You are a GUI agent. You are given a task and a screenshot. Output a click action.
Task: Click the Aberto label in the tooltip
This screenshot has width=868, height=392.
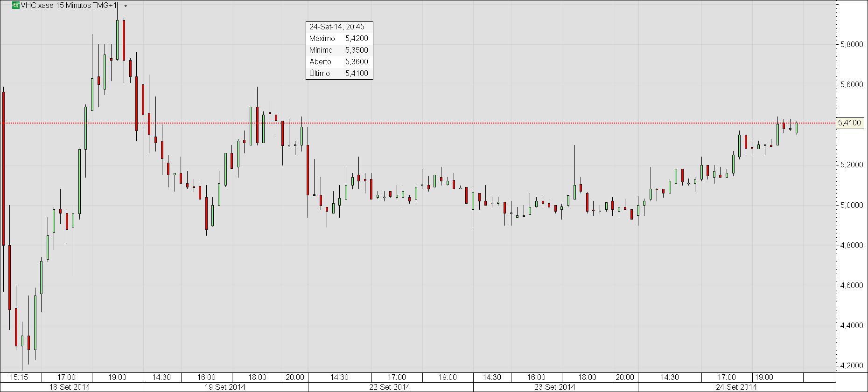click(x=320, y=62)
